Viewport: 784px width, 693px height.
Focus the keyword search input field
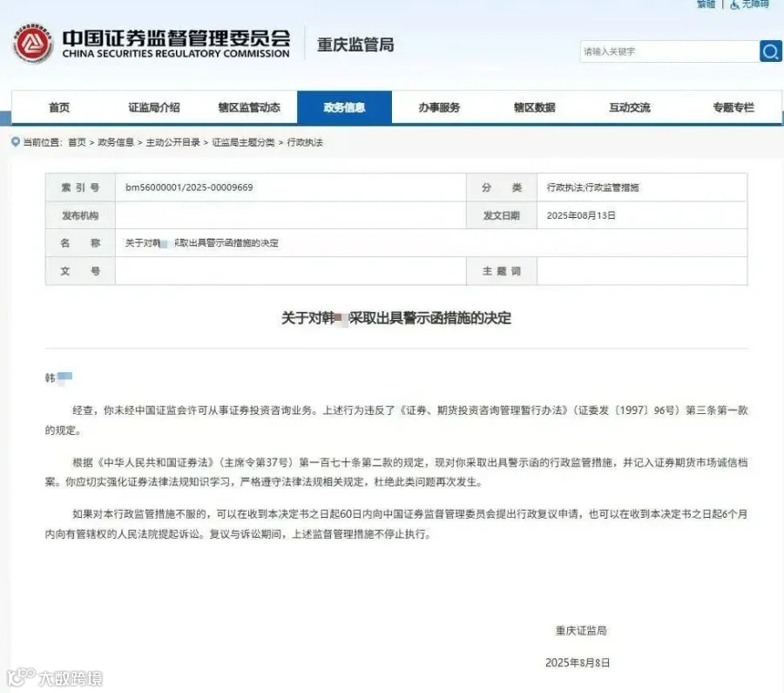pyautogui.click(x=670, y=51)
